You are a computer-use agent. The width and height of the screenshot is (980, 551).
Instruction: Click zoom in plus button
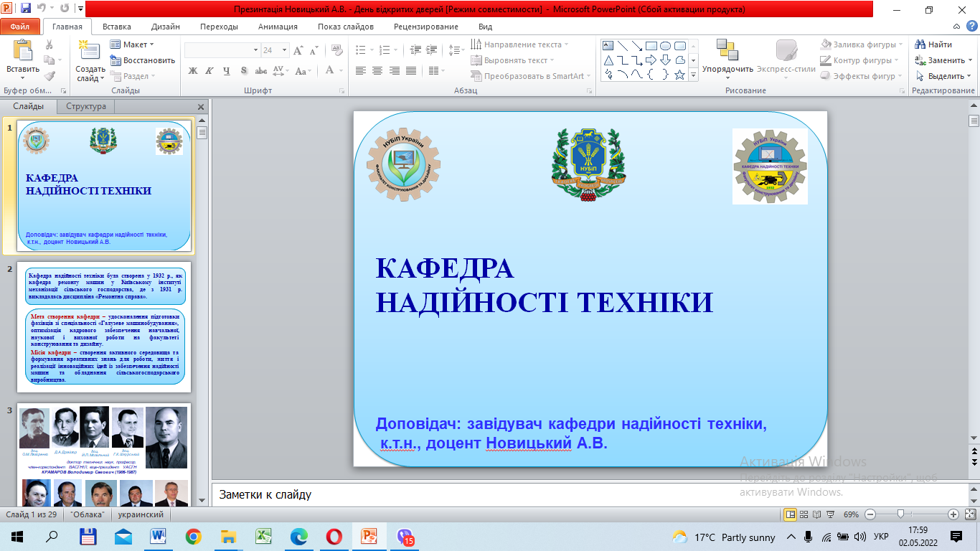(953, 514)
